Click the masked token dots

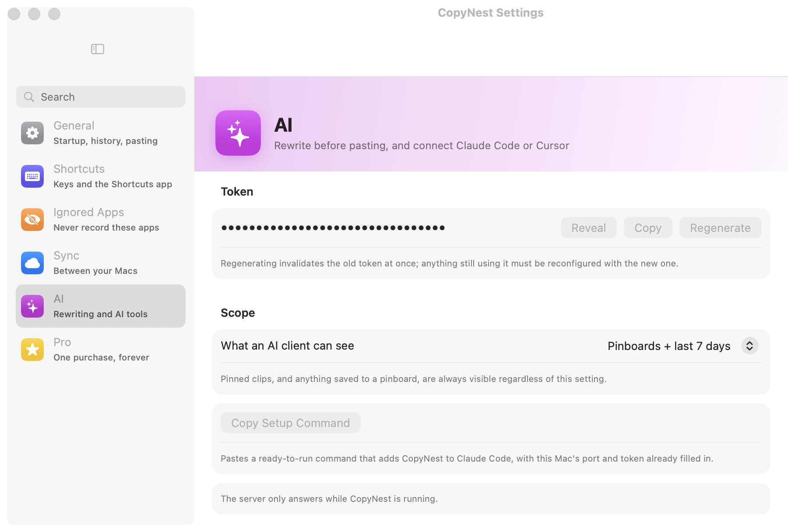(333, 227)
